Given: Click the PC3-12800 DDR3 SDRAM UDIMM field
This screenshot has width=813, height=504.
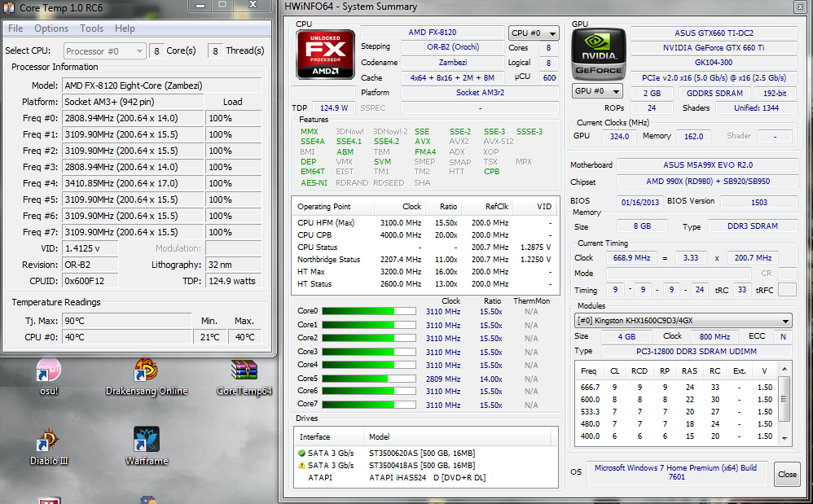Looking at the screenshot, I should 697,351.
